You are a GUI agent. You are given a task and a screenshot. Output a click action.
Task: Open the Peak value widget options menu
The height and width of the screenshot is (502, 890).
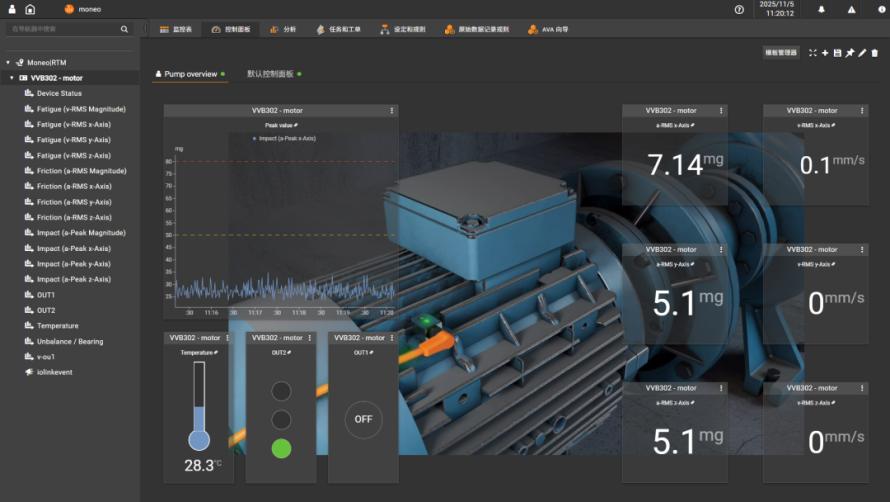pyautogui.click(x=392, y=111)
